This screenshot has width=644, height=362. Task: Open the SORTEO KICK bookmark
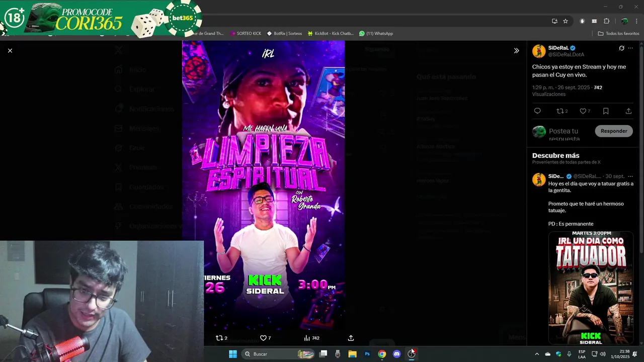coord(246,34)
